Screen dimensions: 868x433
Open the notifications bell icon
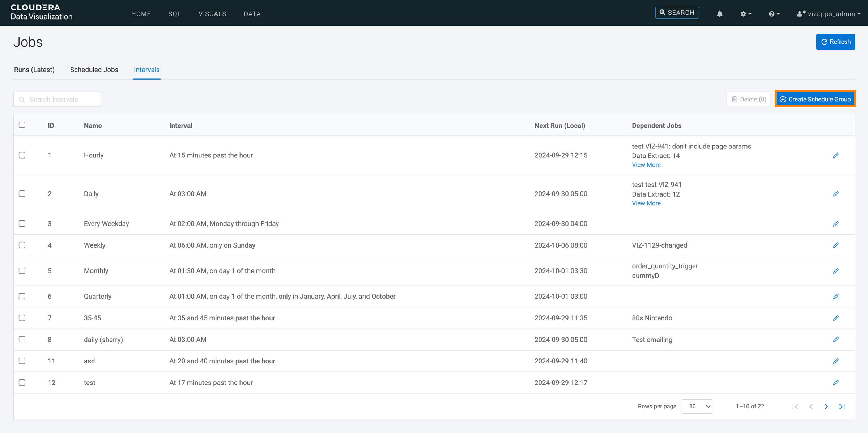coord(719,14)
